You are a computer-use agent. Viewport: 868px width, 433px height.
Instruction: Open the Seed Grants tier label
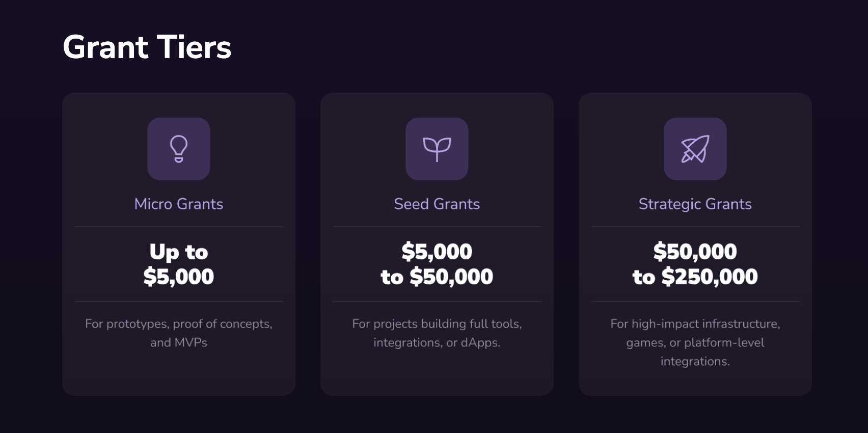pyautogui.click(x=437, y=204)
